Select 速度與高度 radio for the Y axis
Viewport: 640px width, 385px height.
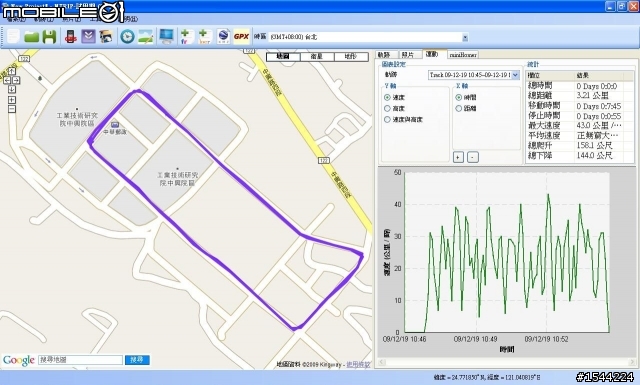click(x=387, y=119)
